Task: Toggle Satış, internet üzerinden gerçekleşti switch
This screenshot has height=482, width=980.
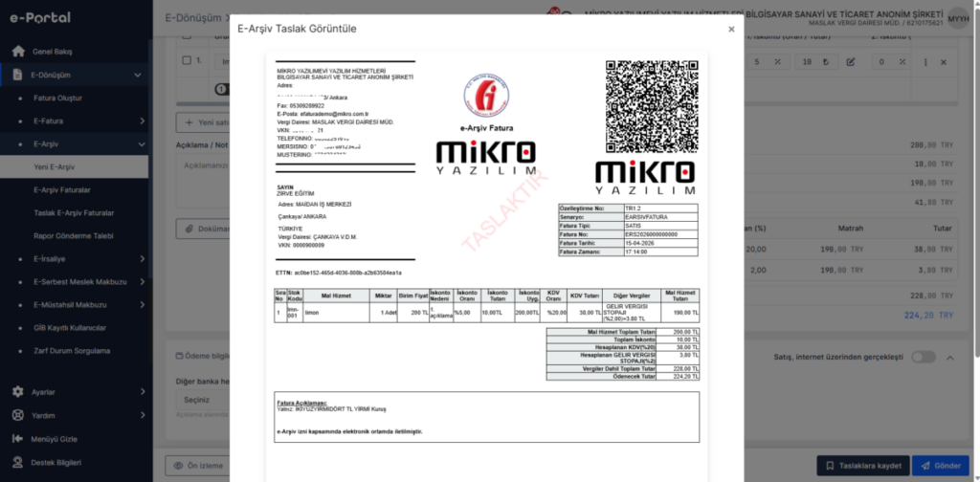Action: click(924, 357)
